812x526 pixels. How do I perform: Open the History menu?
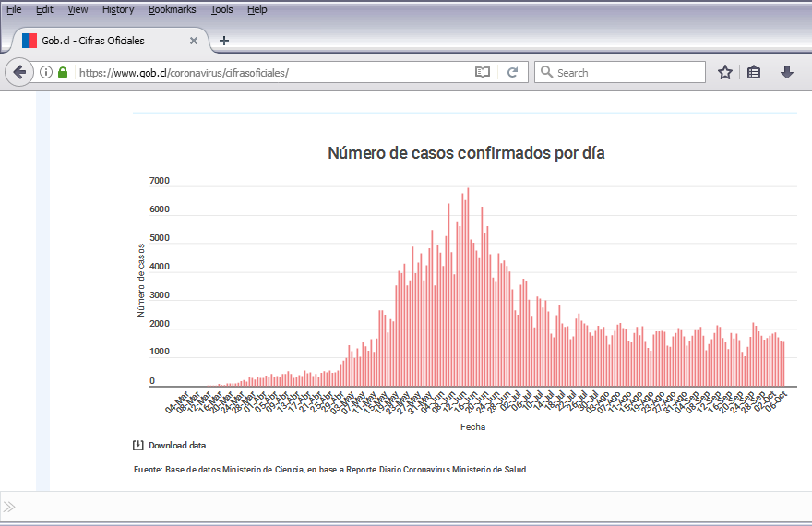click(118, 9)
